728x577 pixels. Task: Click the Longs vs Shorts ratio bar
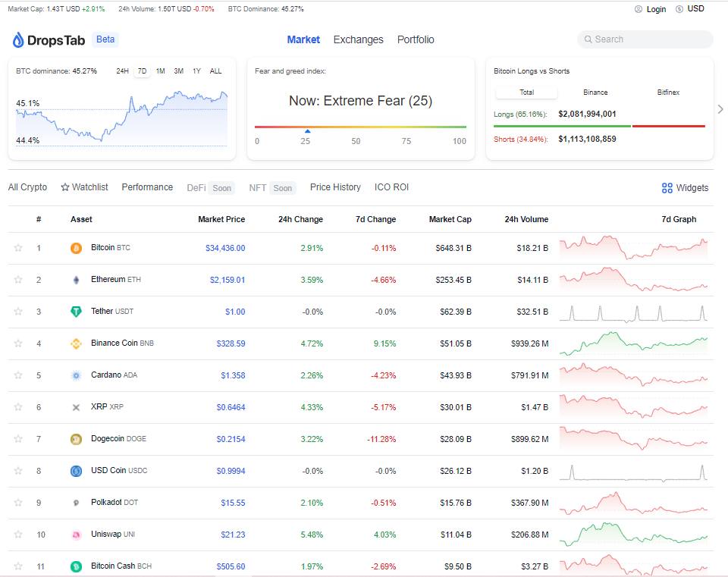point(599,126)
